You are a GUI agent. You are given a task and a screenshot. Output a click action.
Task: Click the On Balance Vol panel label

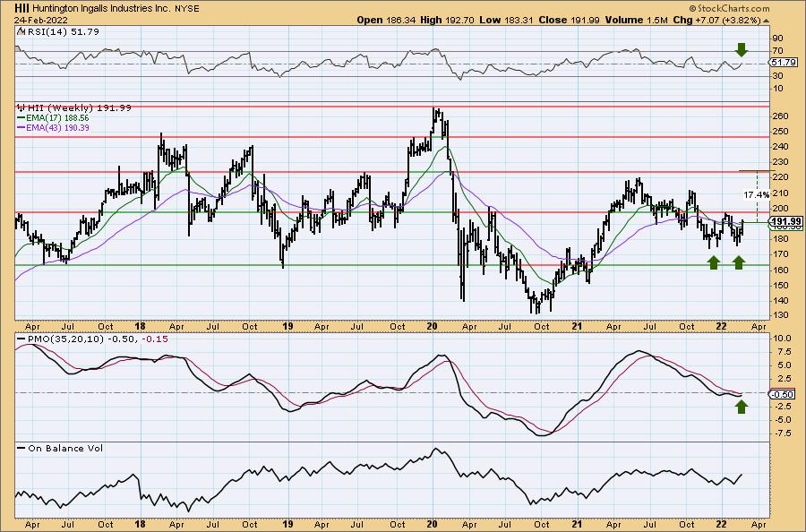point(65,448)
